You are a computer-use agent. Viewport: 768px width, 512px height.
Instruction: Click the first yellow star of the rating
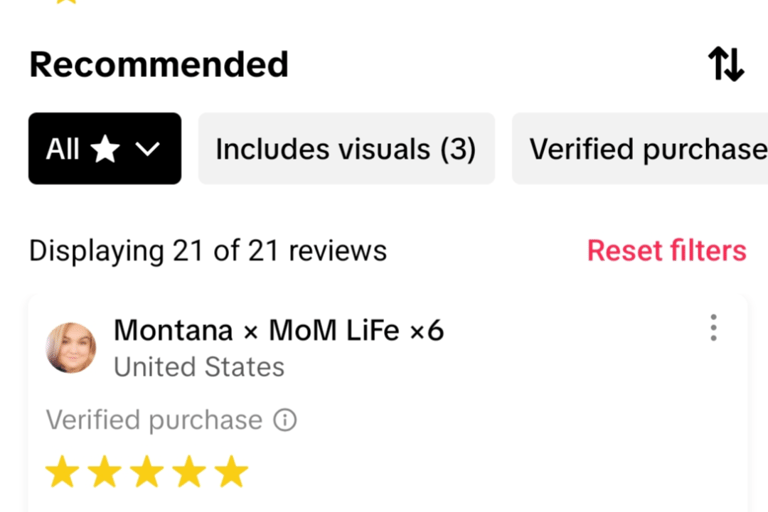tap(62, 472)
